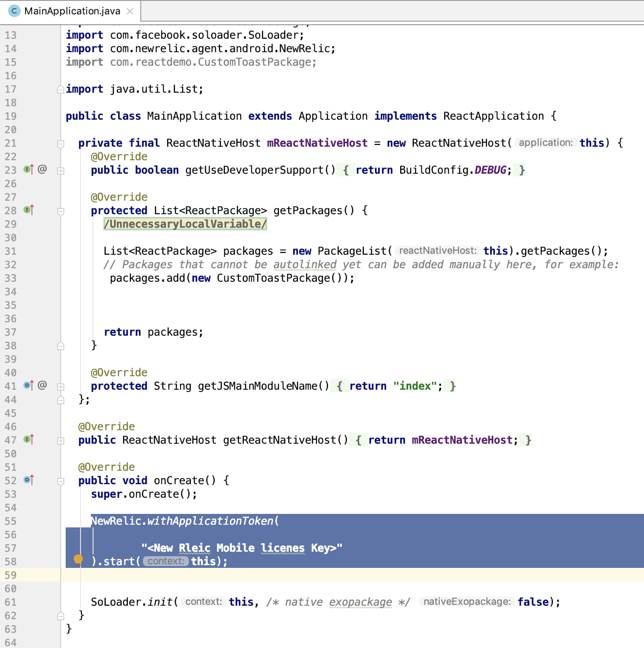Click the overriding-method gutter icon on line 41
The height and width of the screenshot is (648, 644).
click(29, 386)
